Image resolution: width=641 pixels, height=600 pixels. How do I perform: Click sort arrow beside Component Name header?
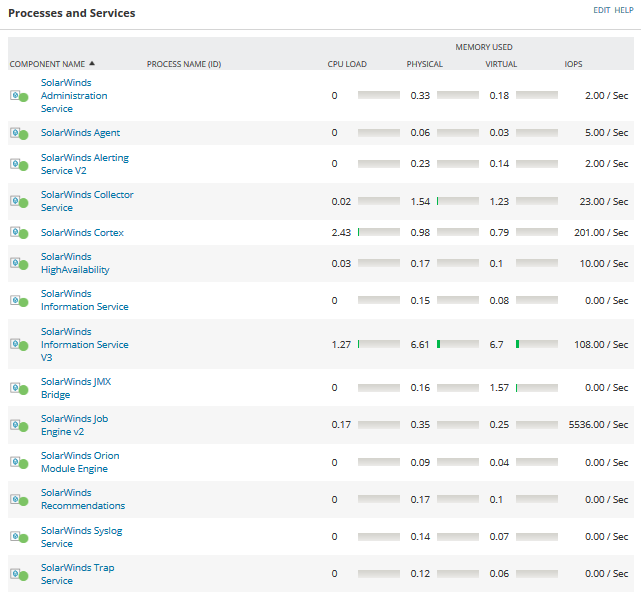pyautogui.click(x=92, y=63)
